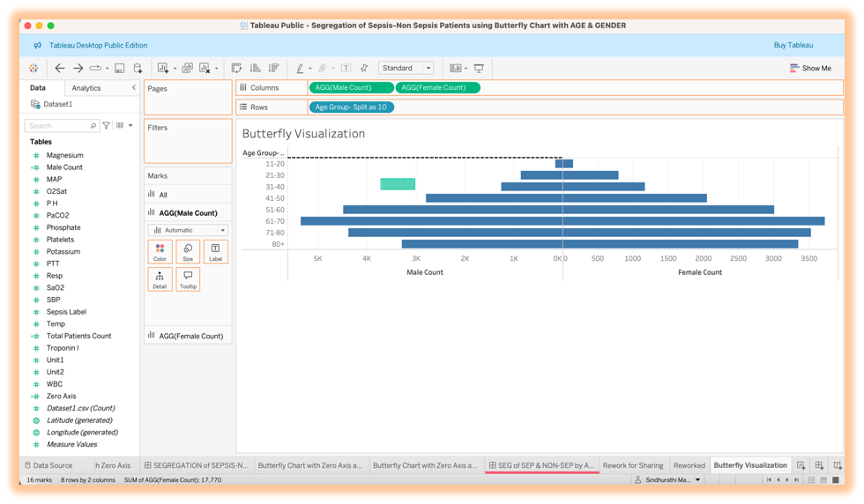Click the New Story icon beside sheet tabs

[x=837, y=465]
